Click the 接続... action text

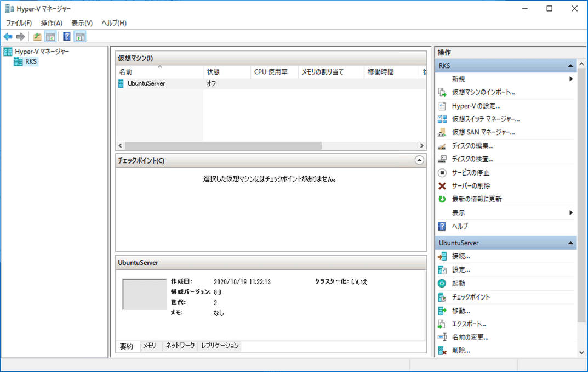coord(460,256)
